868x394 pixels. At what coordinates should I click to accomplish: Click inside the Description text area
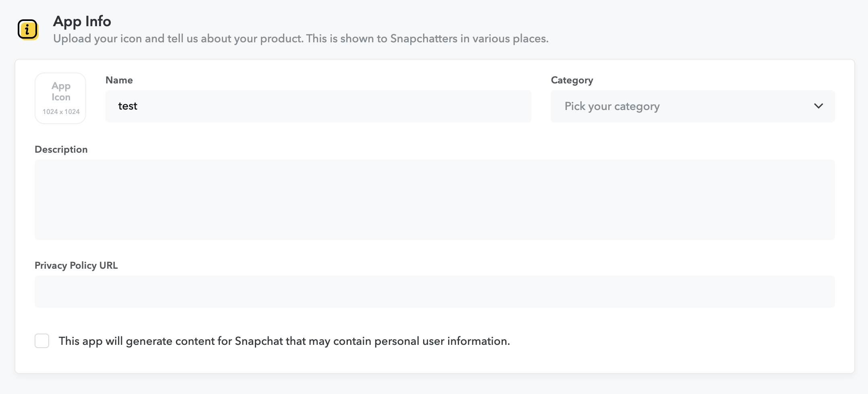[434, 200]
